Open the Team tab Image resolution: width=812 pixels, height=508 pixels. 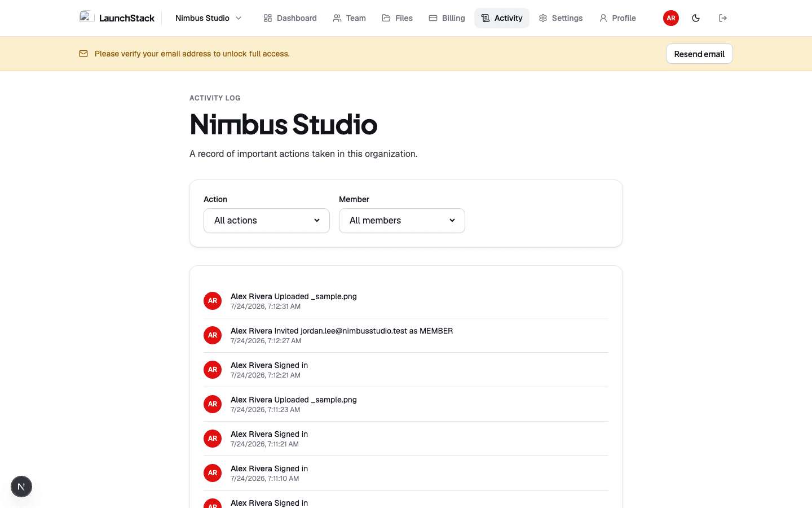click(x=349, y=18)
